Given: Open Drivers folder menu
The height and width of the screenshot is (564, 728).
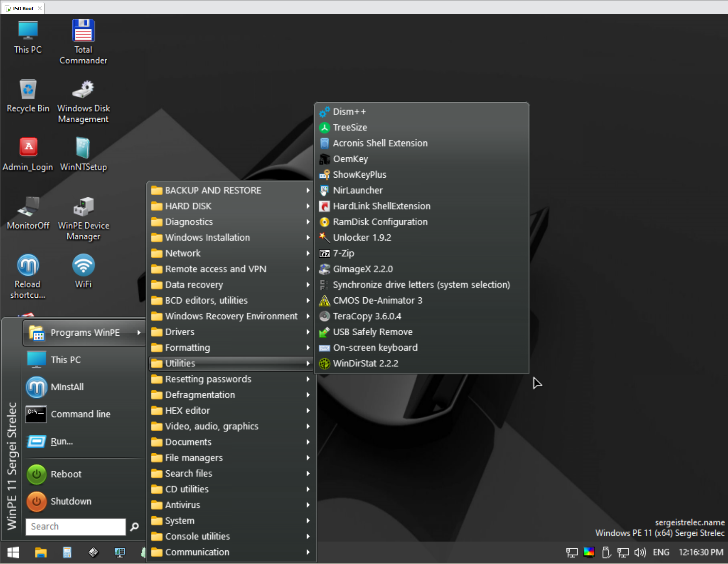Looking at the screenshot, I should pos(231,332).
